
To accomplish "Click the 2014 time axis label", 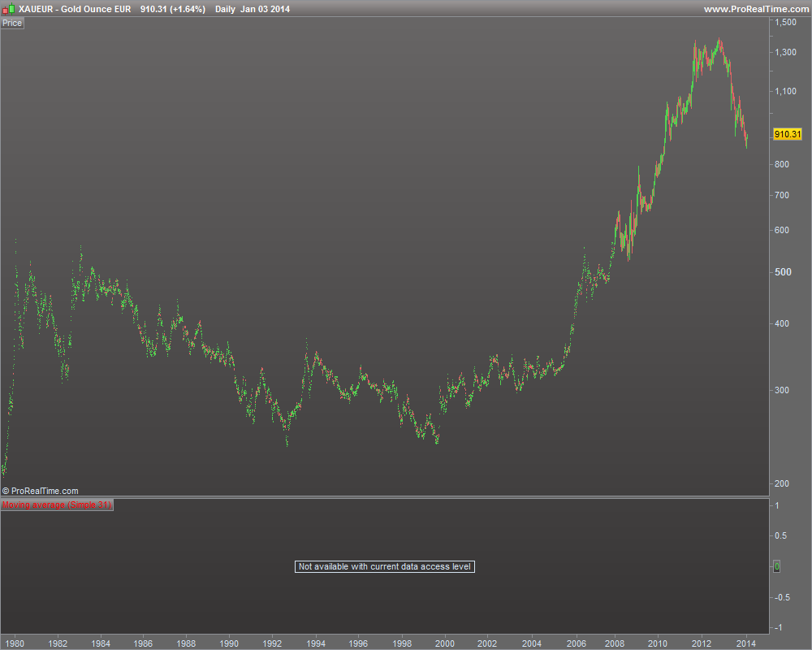I will [x=745, y=643].
